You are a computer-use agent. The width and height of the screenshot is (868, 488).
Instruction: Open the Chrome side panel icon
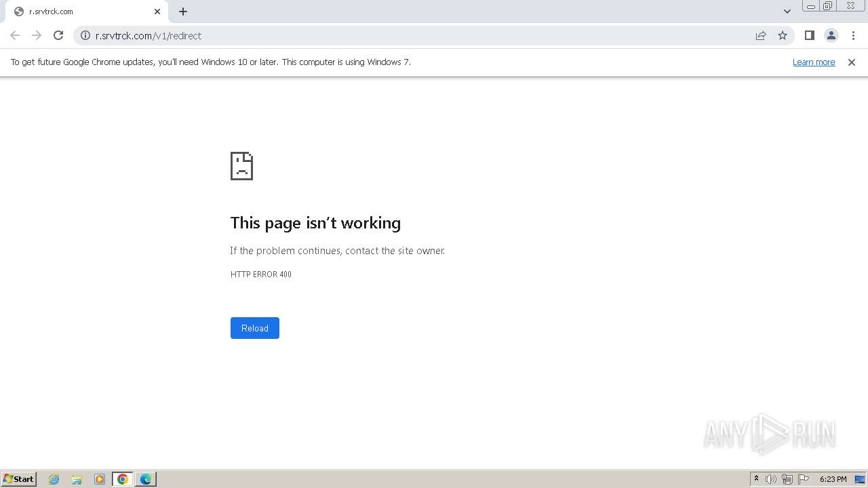point(809,35)
